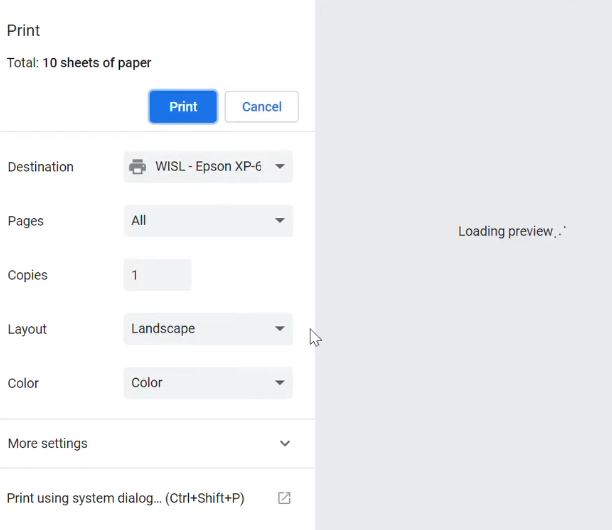Click the Loading preview text area

point(512,231)
